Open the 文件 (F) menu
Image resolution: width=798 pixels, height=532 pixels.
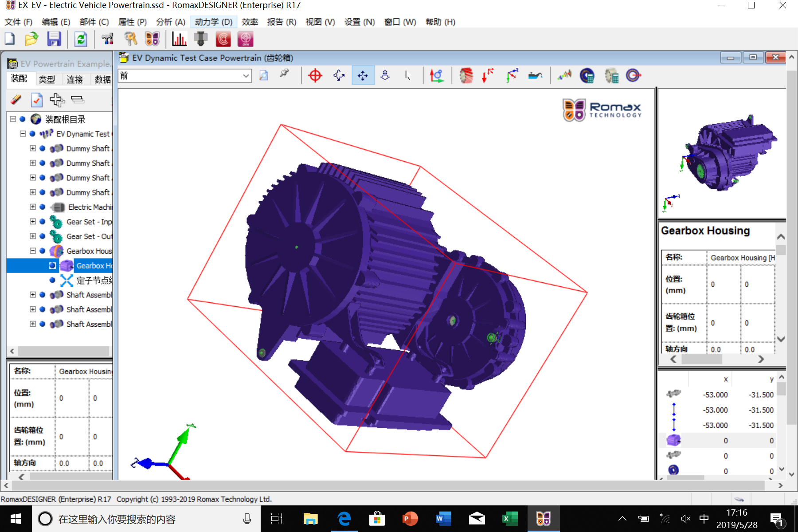pyautogui.click(x=18, y=22)
